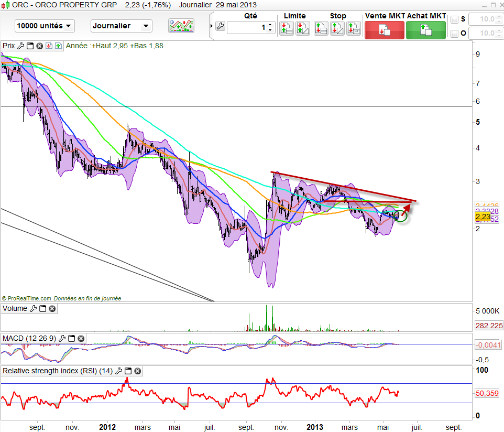504x432 pixels.
Task: Enable the S checkbox
Action: [454, 19]
